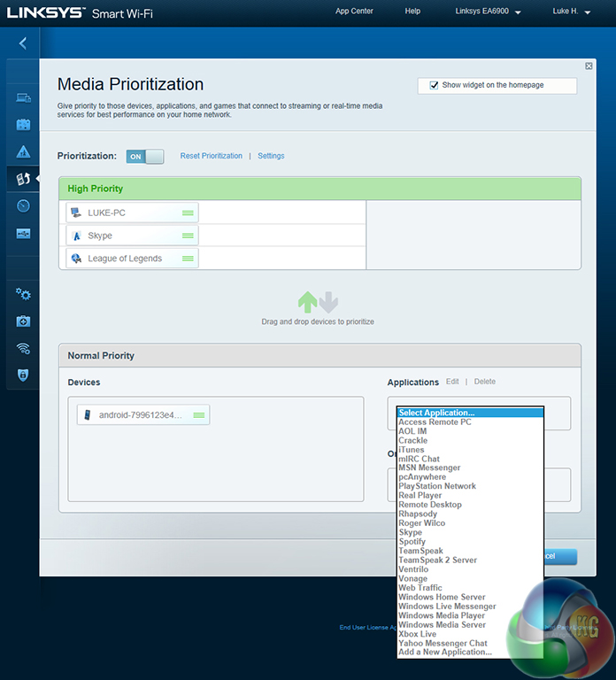Image resolution: width=616 pixels, height=680 pixels.
Task: Open the Linksys EA6900 router dropdown
Action: (488, 12)
